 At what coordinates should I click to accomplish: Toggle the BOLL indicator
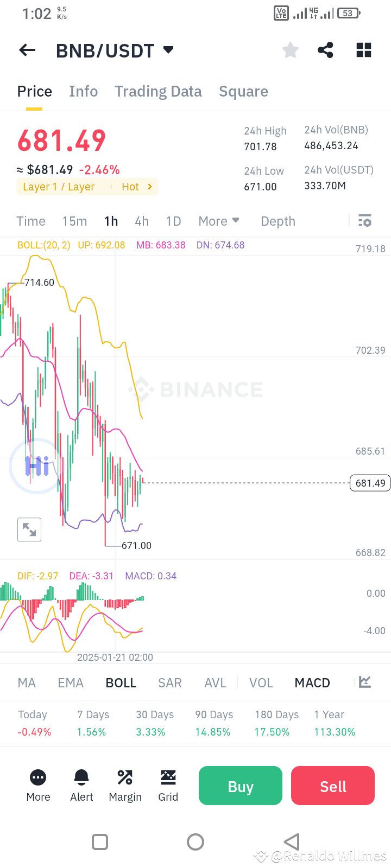point(121,682)
